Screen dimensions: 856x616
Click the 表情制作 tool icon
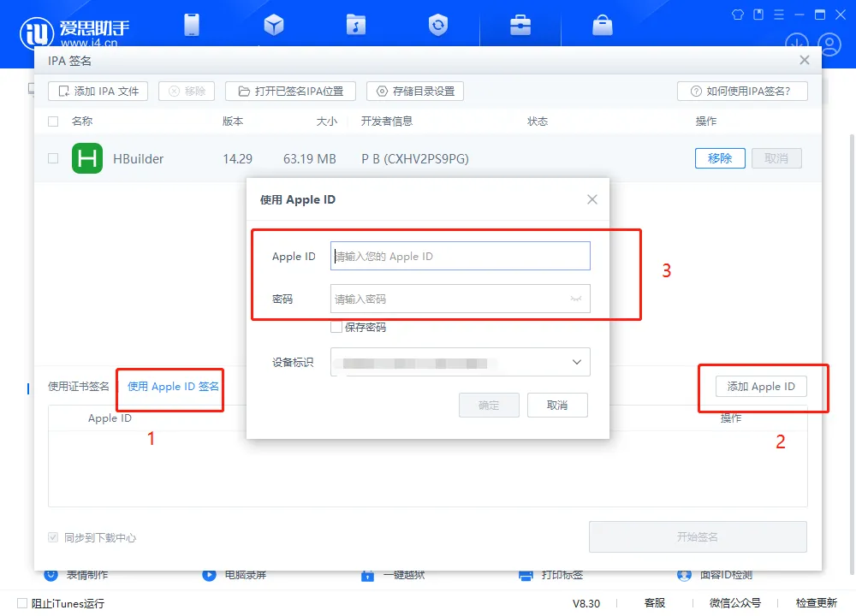point(51,575)
